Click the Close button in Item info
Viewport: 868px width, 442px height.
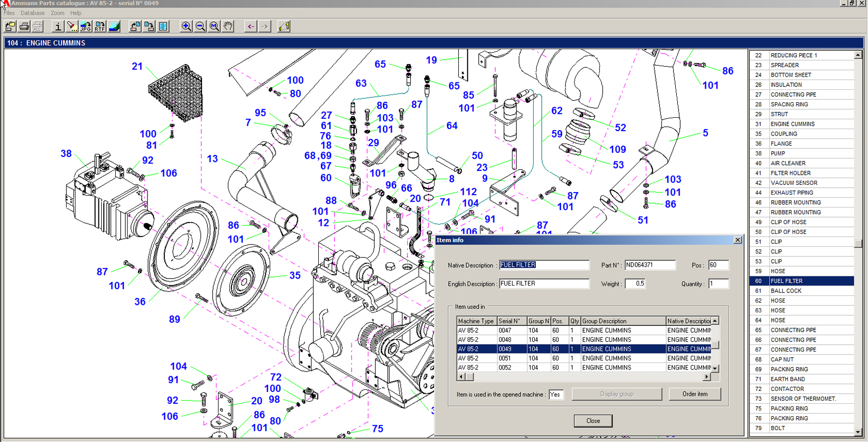pyautogui.click(x=593, y=421)
